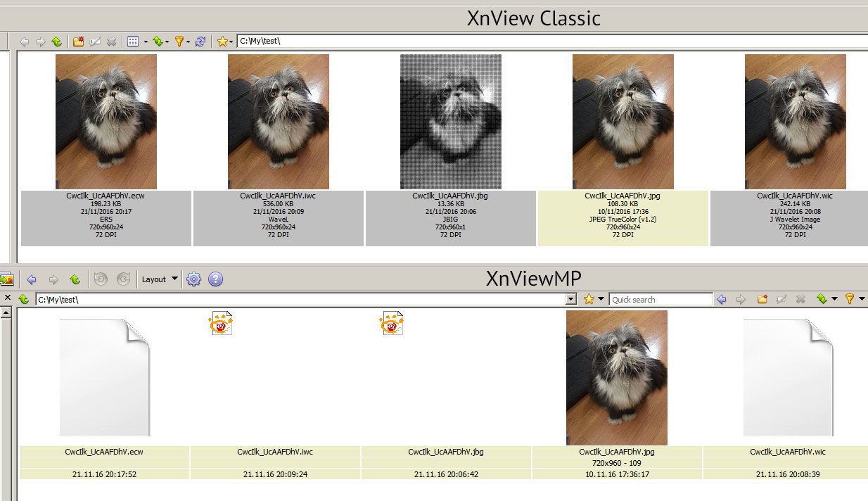Click the XnViewMP path address field
Screen dimensions: 868x501
click(x=300, y=299)
